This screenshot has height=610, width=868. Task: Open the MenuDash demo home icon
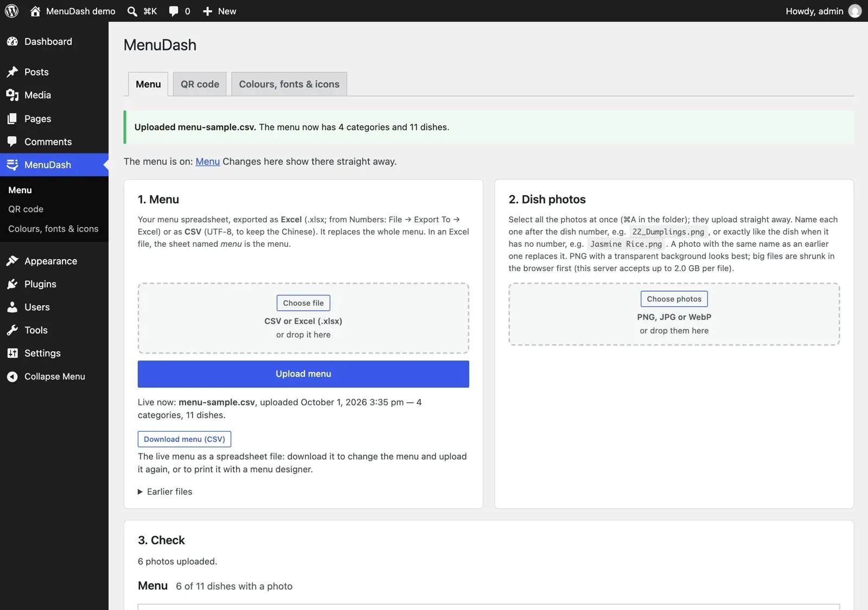[x=35, y=11]
